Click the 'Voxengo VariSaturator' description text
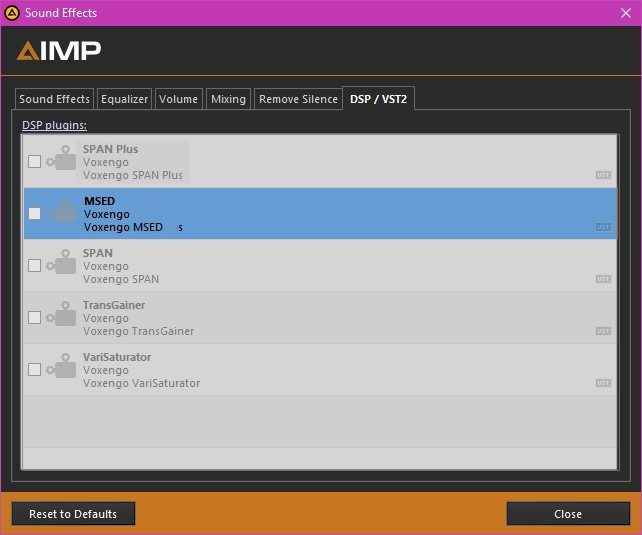The height and width of the screenshot is (535, 642). (x=142, y=383)
